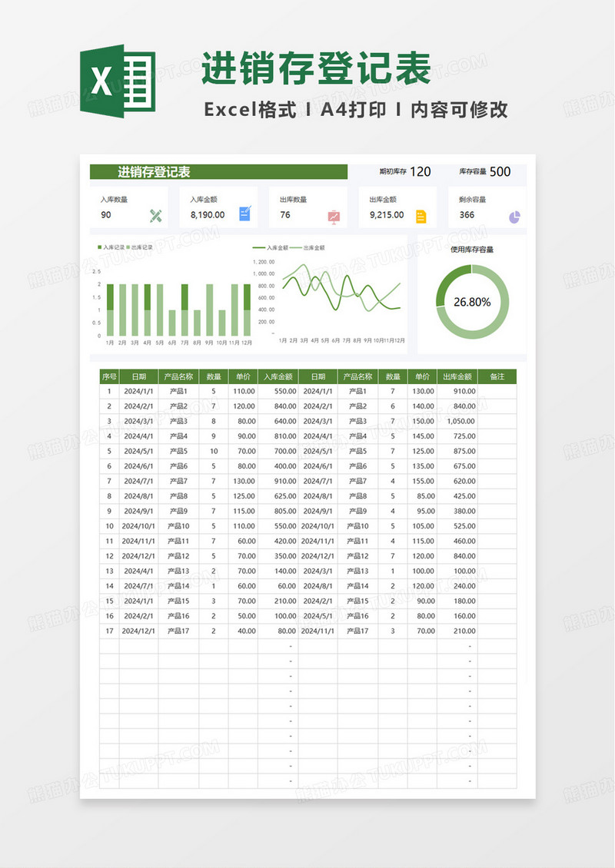Select the unit price cell 145.00
Screen dimensions: 615x868
tap(422, 436)
